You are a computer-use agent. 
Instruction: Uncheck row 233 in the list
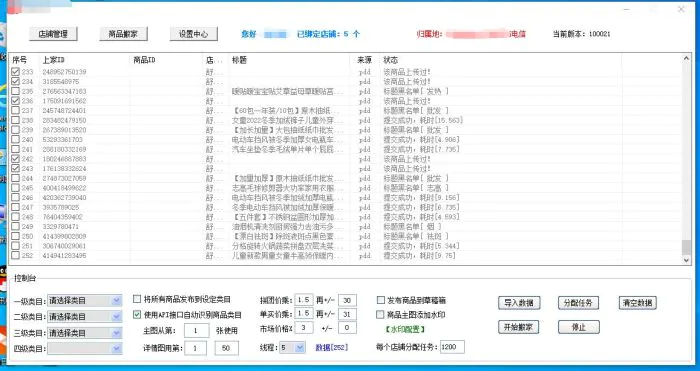click(16, 71)
